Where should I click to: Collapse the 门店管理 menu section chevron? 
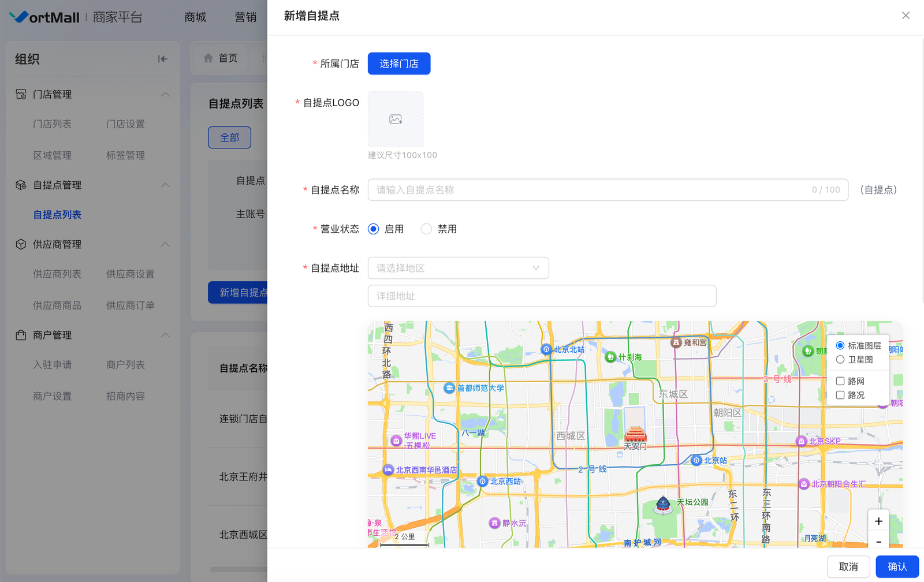click(165, 94)
